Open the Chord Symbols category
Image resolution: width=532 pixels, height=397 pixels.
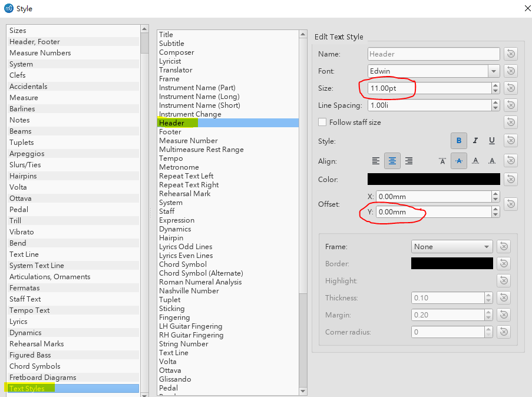73,366
